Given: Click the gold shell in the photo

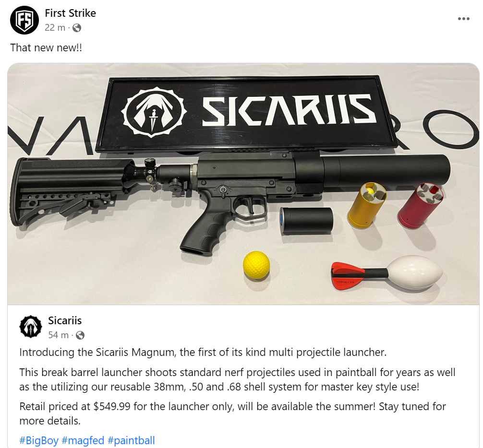Looking at the screenshot, I should click(x=366, y=206).
